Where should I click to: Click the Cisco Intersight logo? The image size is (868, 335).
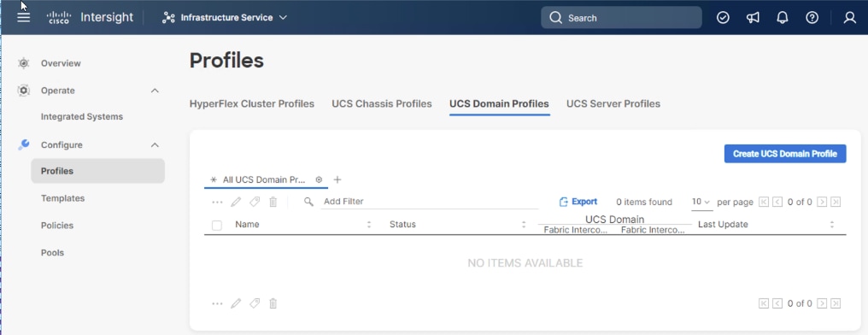tap(90, 17)
